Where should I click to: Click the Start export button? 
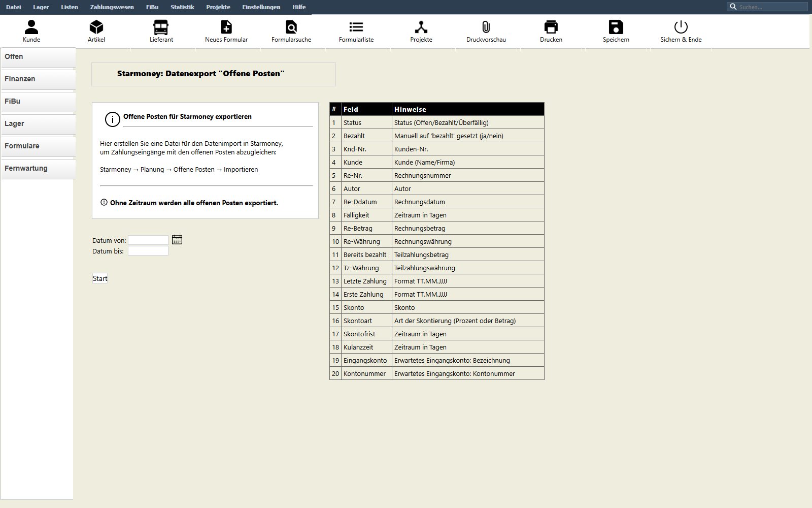[x=100, y=278]
